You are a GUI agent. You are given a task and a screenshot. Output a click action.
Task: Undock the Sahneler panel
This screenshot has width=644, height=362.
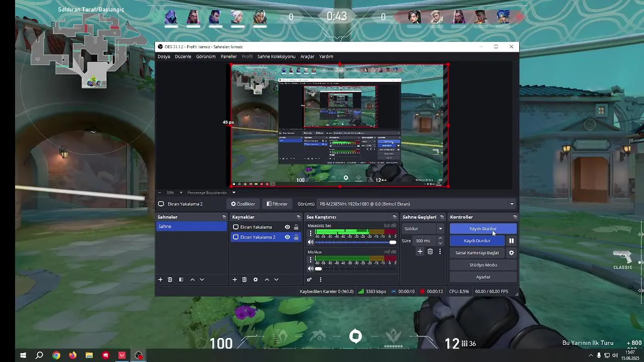pos(224,217)
